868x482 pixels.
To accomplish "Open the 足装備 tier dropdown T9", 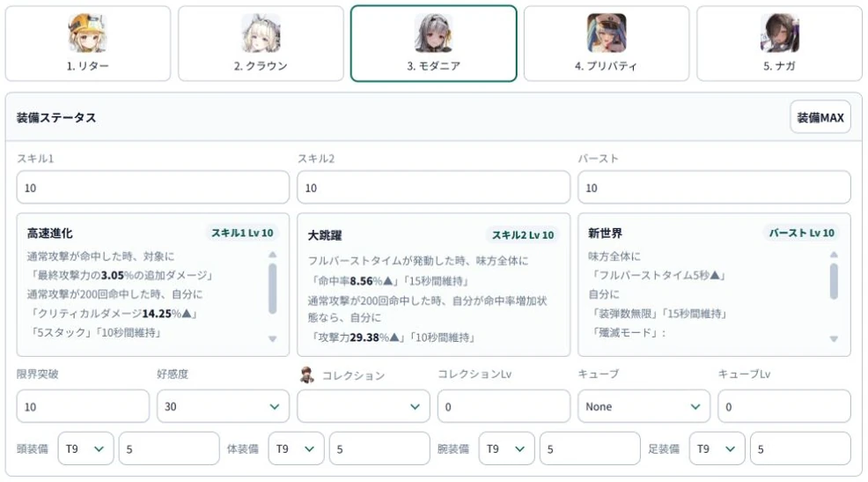I will pyautogui.click(x=717, y=449).
